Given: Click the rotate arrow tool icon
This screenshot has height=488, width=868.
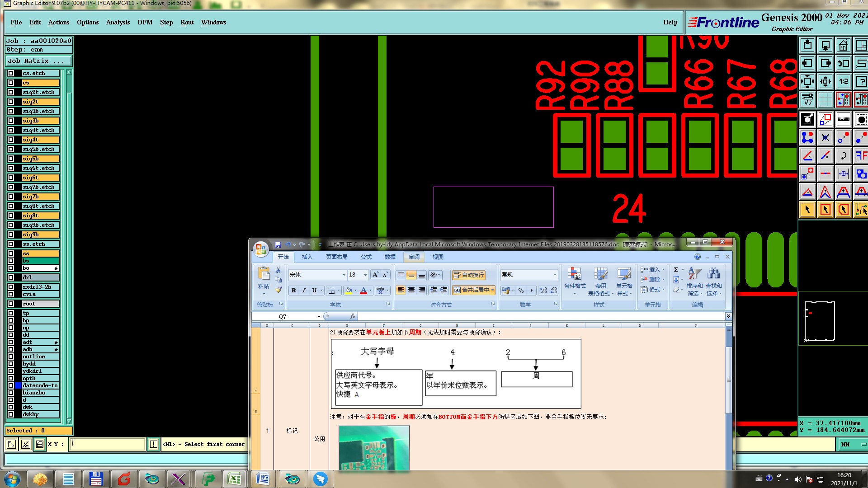Looking at the screenshot, I should [843, 156].
